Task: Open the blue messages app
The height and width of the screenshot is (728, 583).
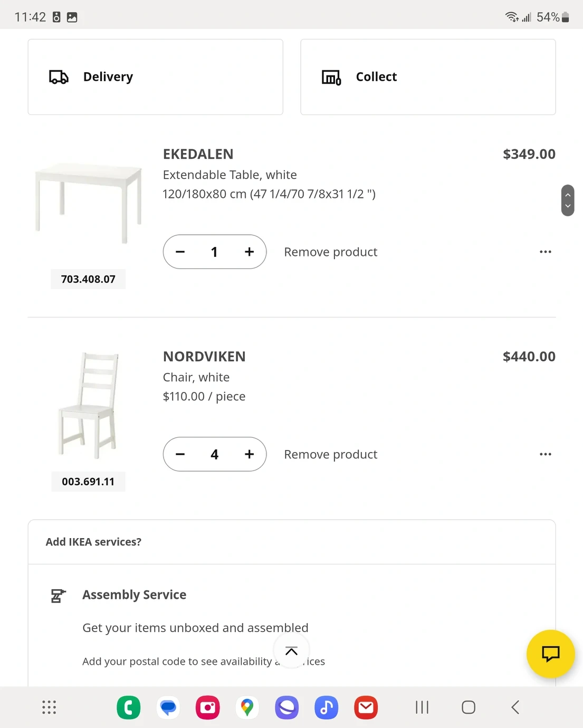Action: 168,707
